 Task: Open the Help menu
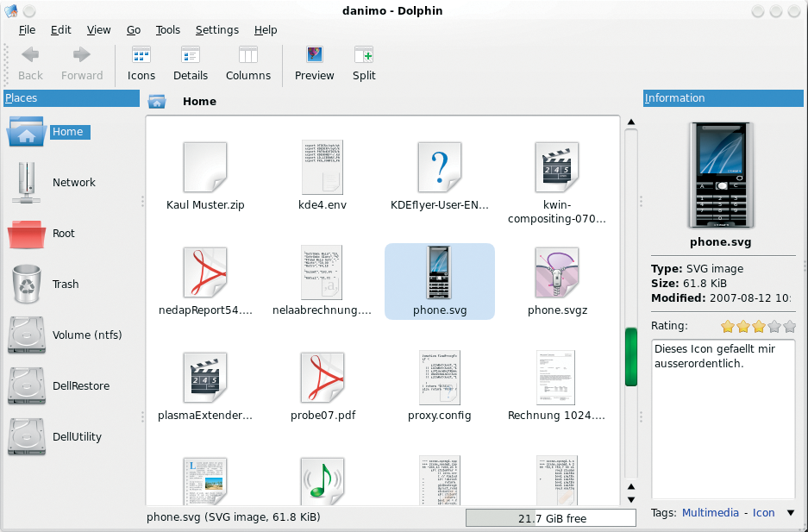266,30
